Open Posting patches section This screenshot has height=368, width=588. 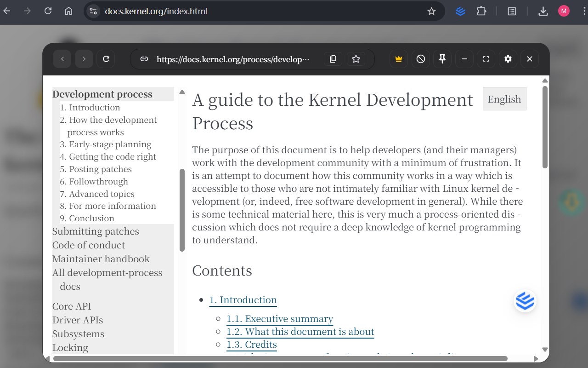[96, 169]
